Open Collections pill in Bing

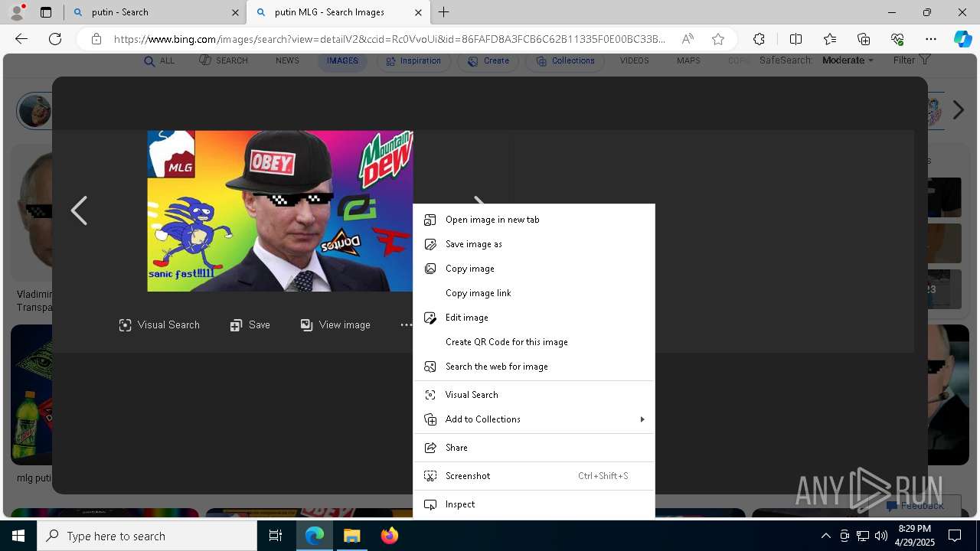[564, 60]
